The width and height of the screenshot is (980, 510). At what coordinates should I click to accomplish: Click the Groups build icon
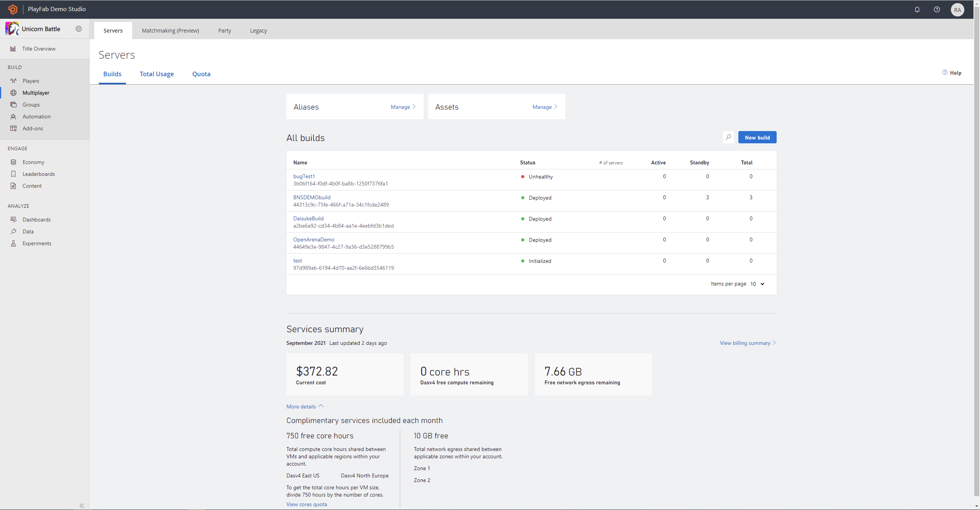pos(13,105)
